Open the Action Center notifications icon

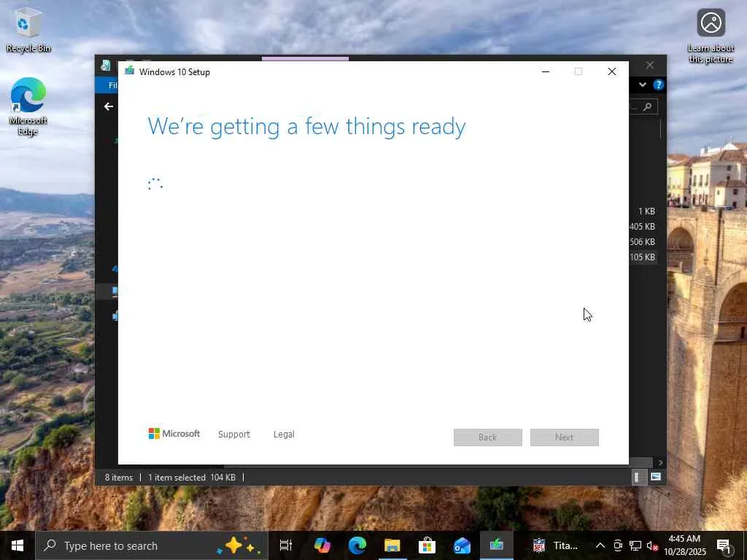point(724,545)
